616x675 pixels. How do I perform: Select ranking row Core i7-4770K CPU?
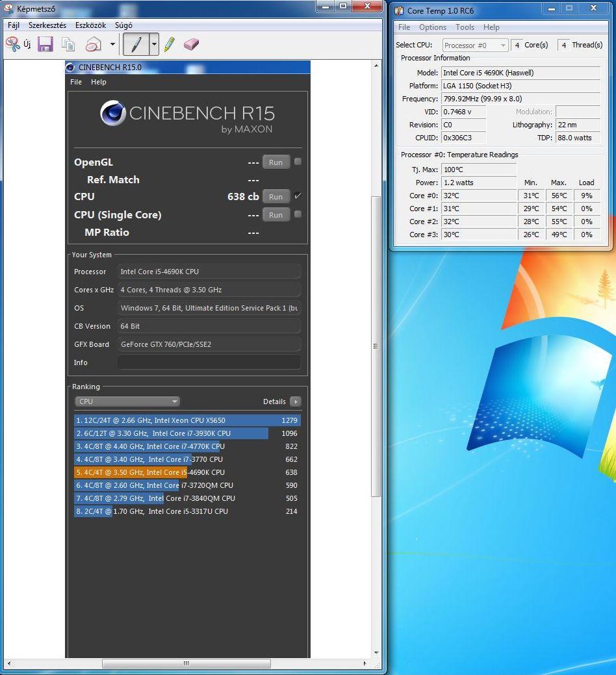(188, 446)
